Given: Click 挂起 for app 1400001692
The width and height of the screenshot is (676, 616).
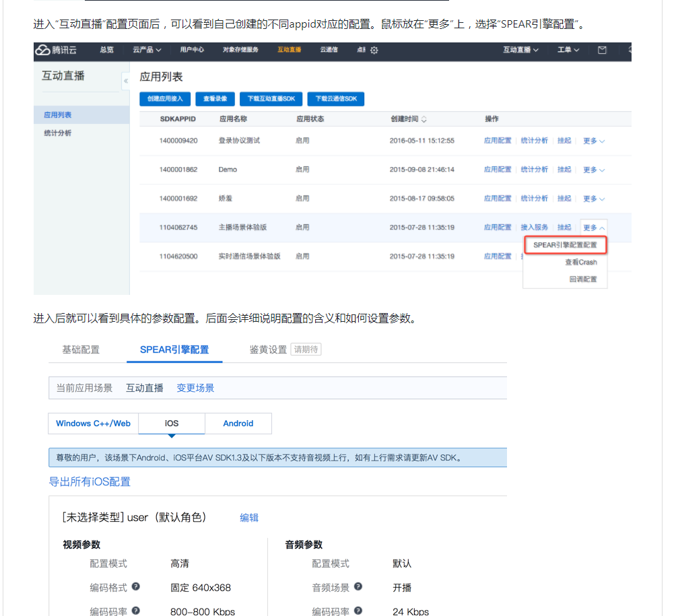Looking at the screenshot, I should pos(564,199).
